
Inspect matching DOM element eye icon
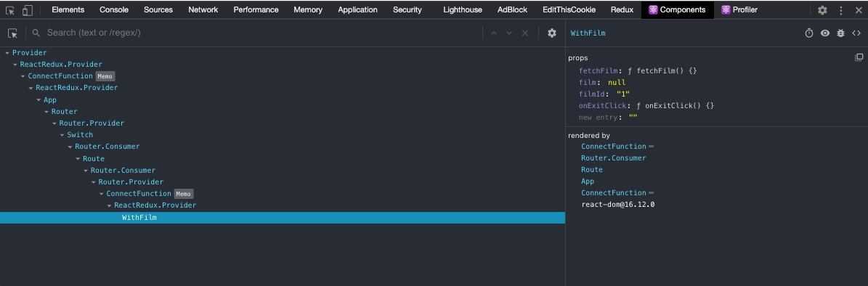click(825, 33)
